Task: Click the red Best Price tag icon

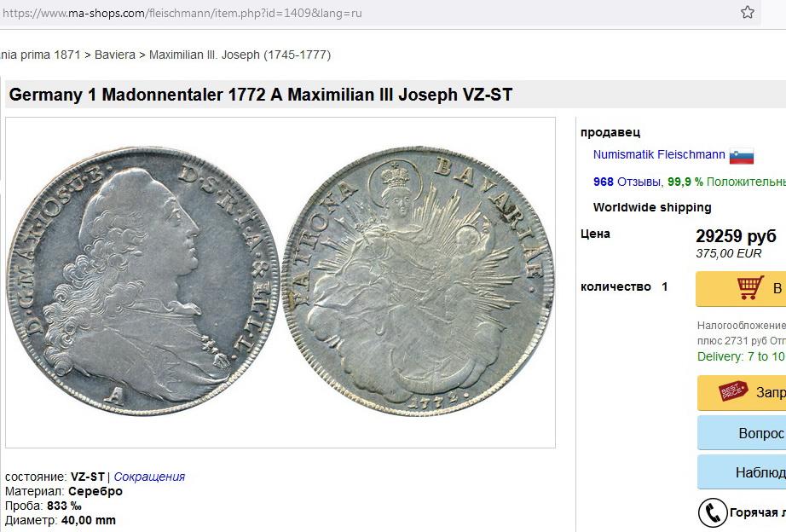Action: point(733,391)
